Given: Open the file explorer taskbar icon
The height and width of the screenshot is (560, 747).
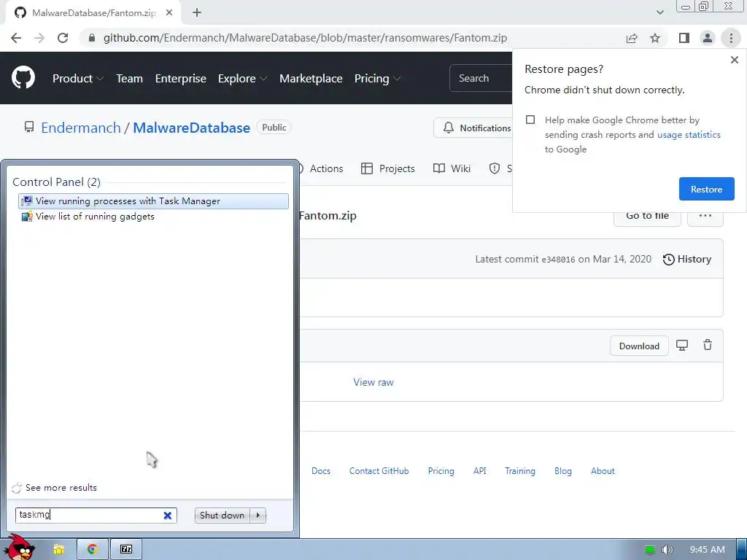Looking at the screenshot, I should pyautogui.click(x=58, y=550).
